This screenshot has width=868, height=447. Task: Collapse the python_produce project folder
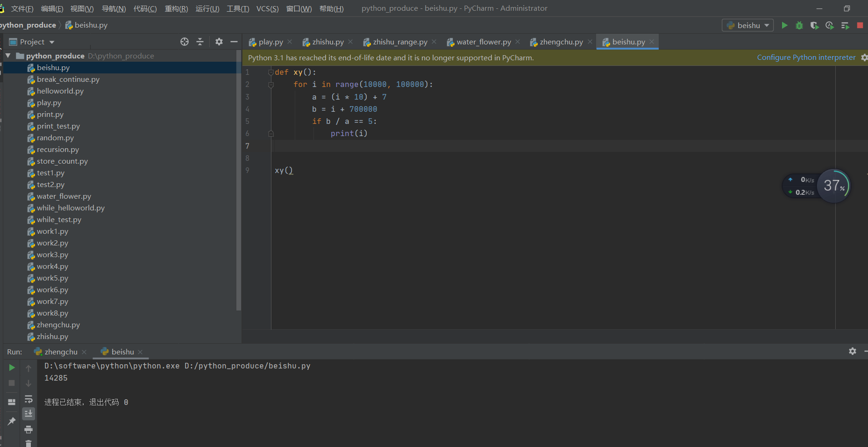coord(8,56)
